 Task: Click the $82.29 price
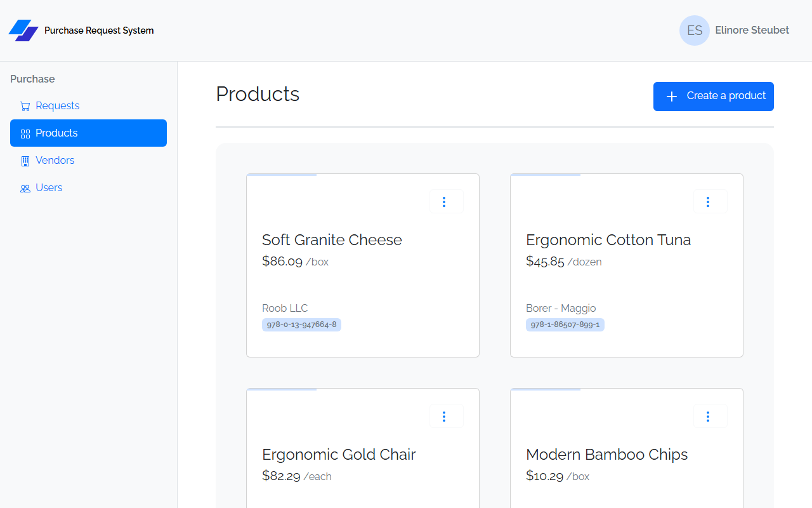point(281,476)
